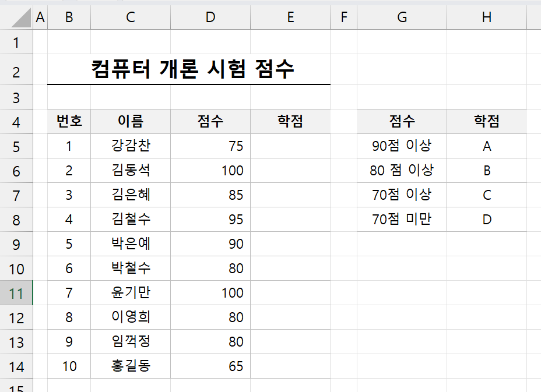The image size is (541, 392).
Task: Click grade A cell in column H
Action: [x=487, y=146]
